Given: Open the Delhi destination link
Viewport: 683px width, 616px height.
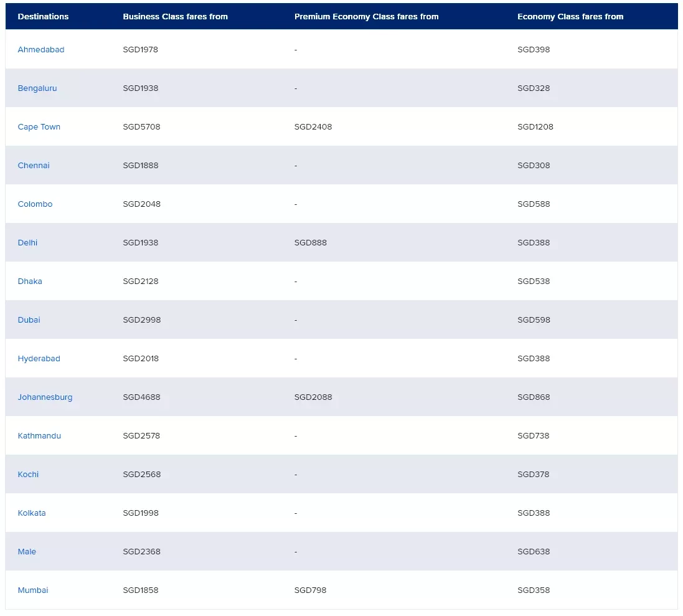Looking at the screenshot, I should 27,243.
